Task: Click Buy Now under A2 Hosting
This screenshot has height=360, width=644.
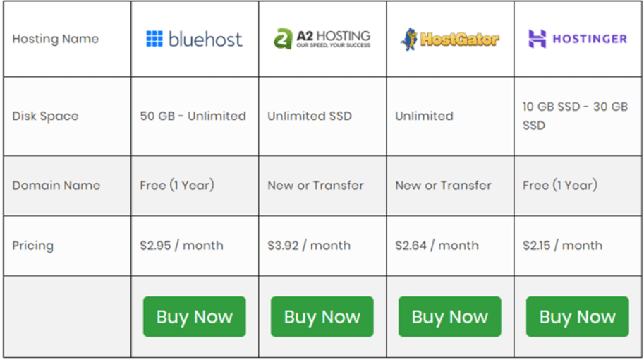Action: coord(322,316)
